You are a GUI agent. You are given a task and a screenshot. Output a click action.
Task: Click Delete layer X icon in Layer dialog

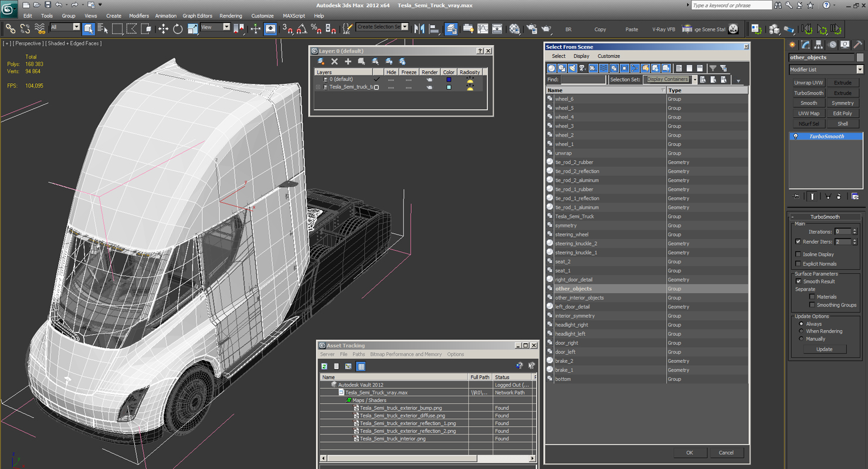(334, 61)
